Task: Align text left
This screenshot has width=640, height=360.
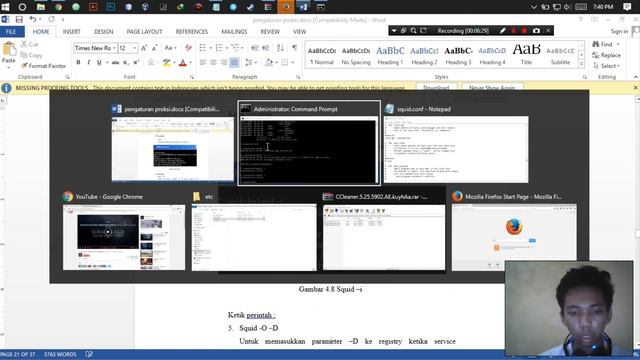Action: click(203, 62)
